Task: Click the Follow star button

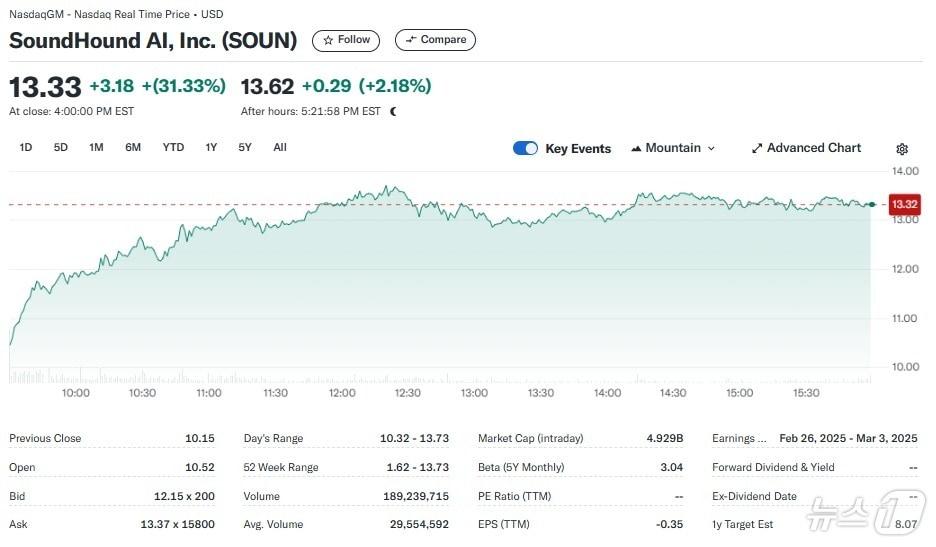Action: pyautogui.click(x=346, y=40)
